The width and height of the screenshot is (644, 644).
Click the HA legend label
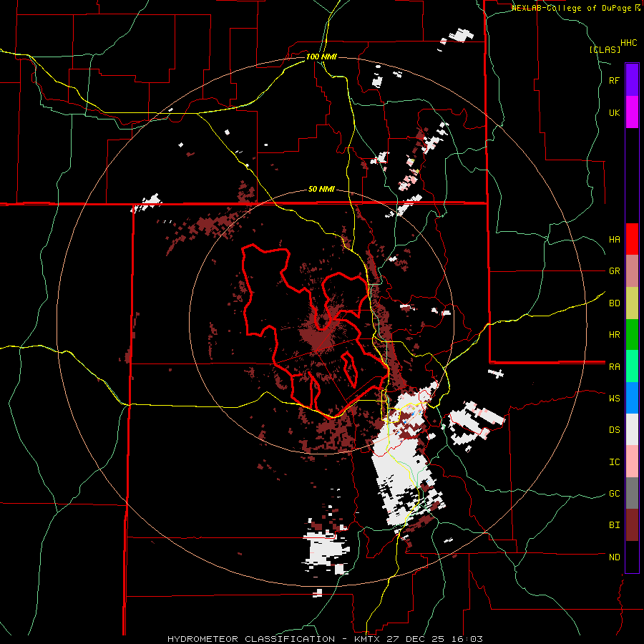[x=614, y=240]
